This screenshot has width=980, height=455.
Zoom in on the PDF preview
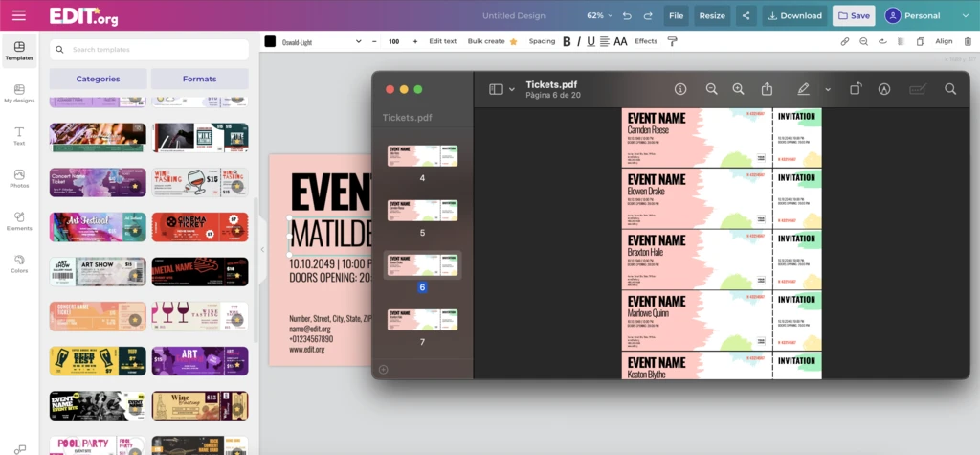[x=738, y=89]
